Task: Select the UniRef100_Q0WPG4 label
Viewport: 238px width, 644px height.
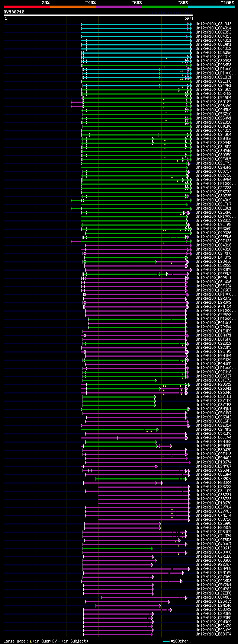Action: tap(213, 179)
